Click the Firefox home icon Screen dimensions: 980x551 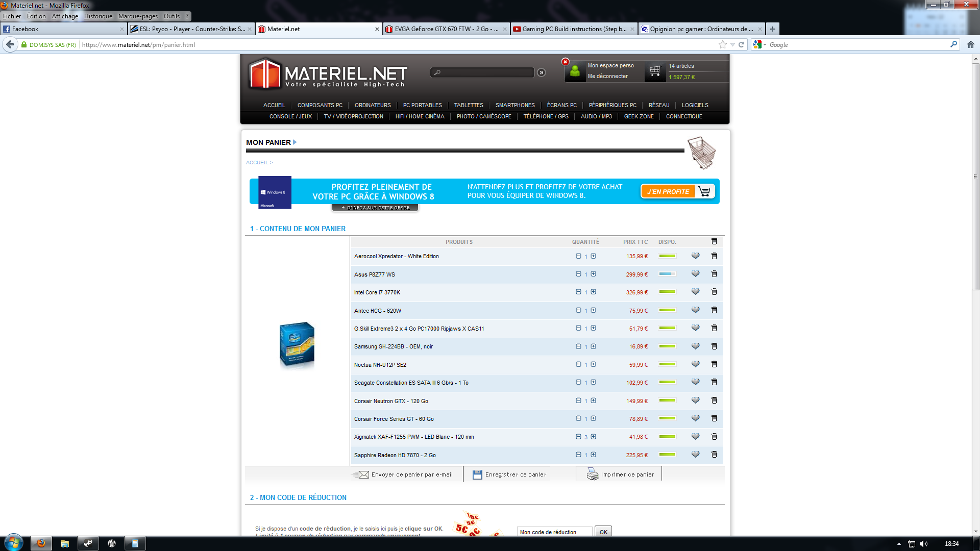click(x=970, y=45)
